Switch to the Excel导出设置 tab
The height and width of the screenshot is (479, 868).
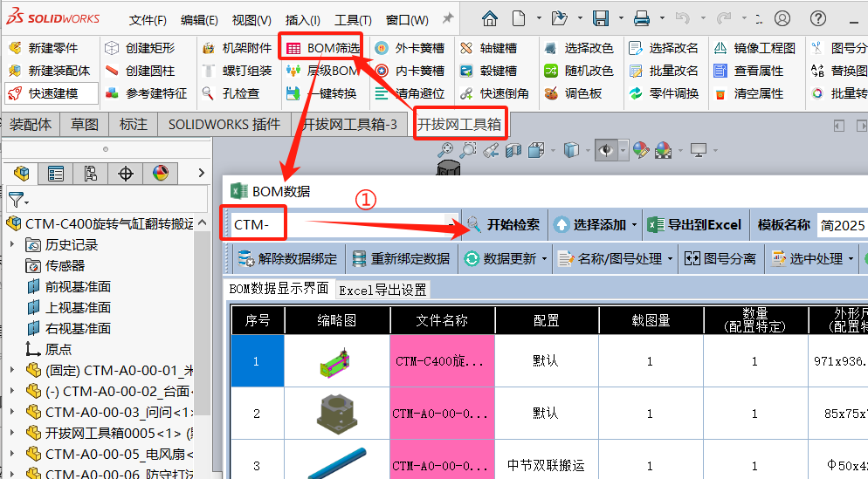click(x=382, y=290)
